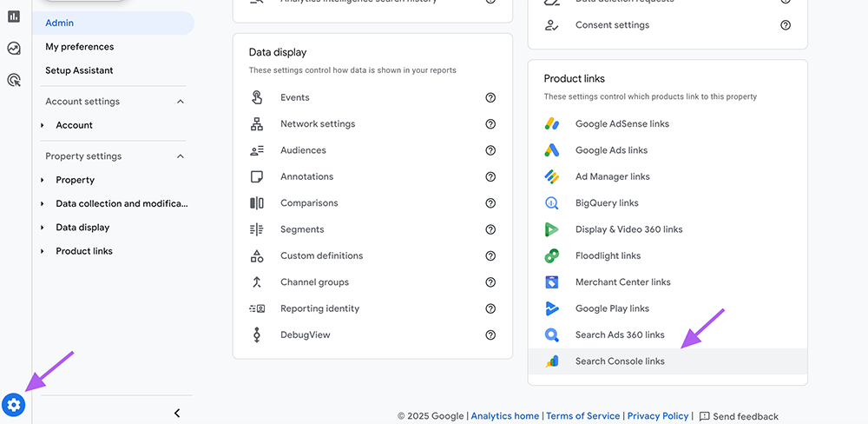Viewport: 868px width, 424px height.
Task: Open Setup Assistant
Action: pyautogui.click(x=79, y=70)
